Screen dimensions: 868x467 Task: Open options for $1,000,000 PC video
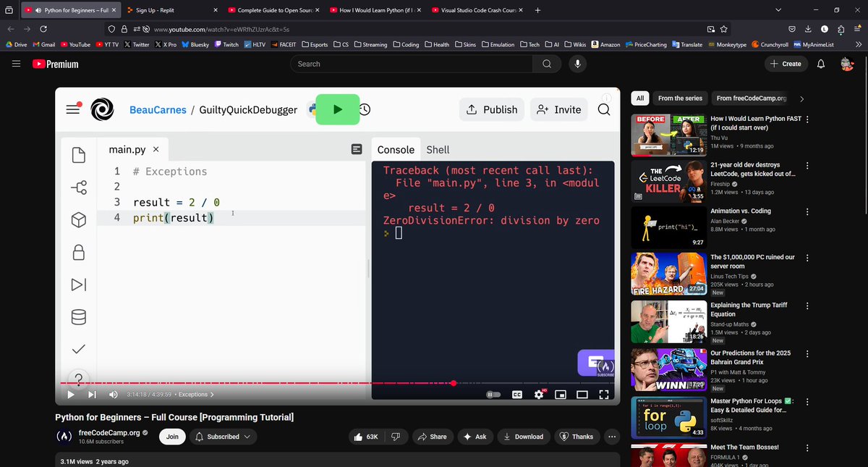(x=807, y=258)
